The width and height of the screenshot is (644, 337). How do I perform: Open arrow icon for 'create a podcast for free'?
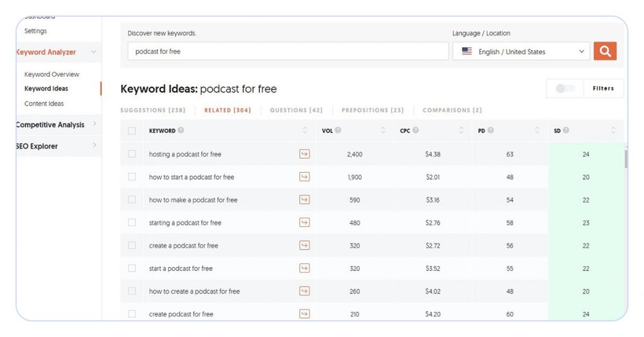click(x=304, y=245)
